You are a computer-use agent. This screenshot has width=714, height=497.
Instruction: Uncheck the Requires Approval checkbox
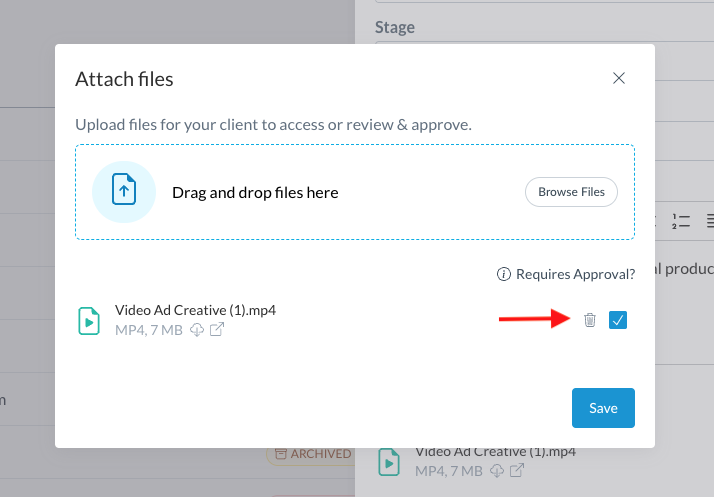tap(618, 320)
